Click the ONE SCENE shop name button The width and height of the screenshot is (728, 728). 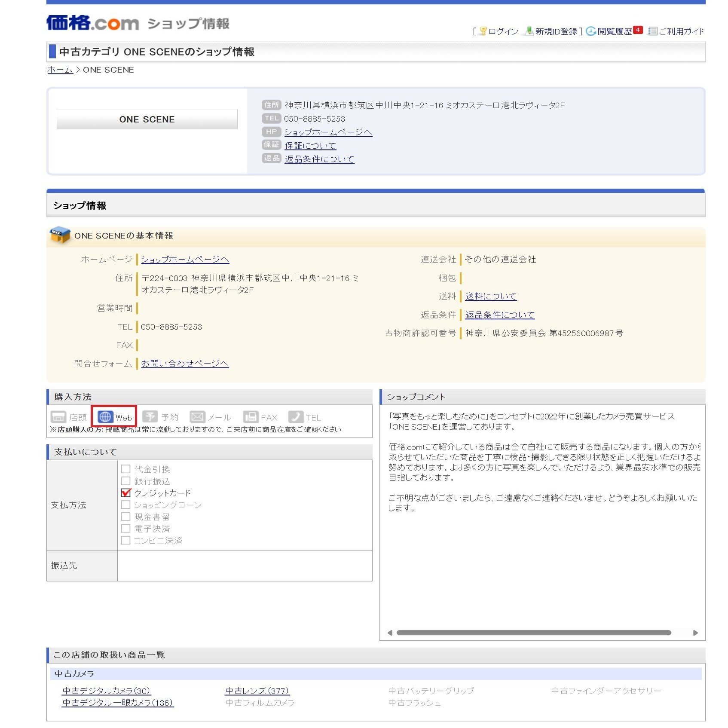point(147,119)
